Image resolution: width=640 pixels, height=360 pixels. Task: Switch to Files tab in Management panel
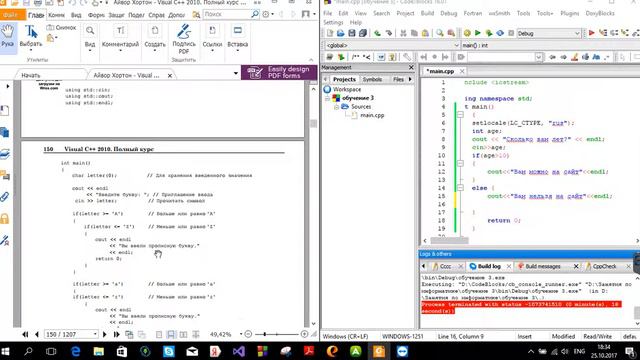point(398,79)
